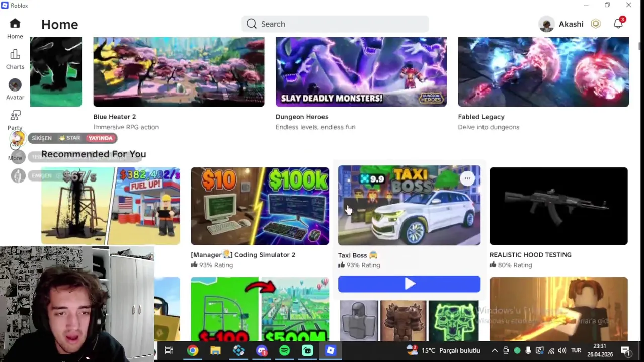Screen dimensions: 644x362
Task: Open the Wi-Fi network tray icon
Action: click(551, 350)
